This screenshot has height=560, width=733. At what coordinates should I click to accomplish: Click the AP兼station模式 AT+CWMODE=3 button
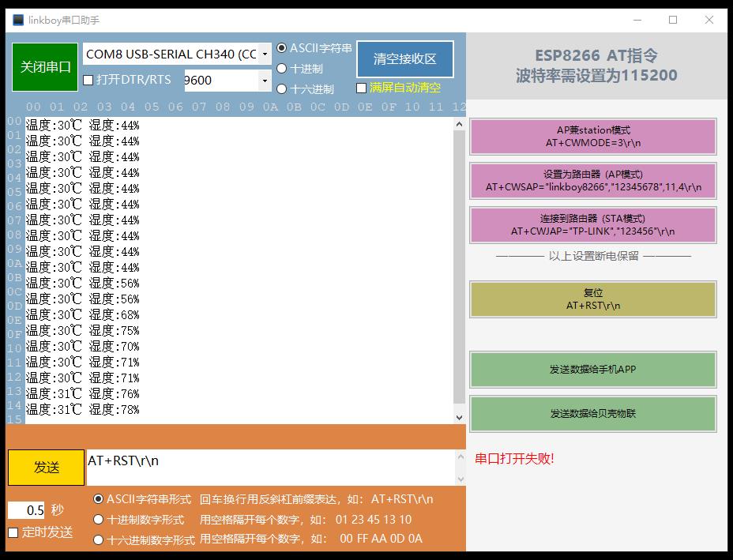click(592, 137)
